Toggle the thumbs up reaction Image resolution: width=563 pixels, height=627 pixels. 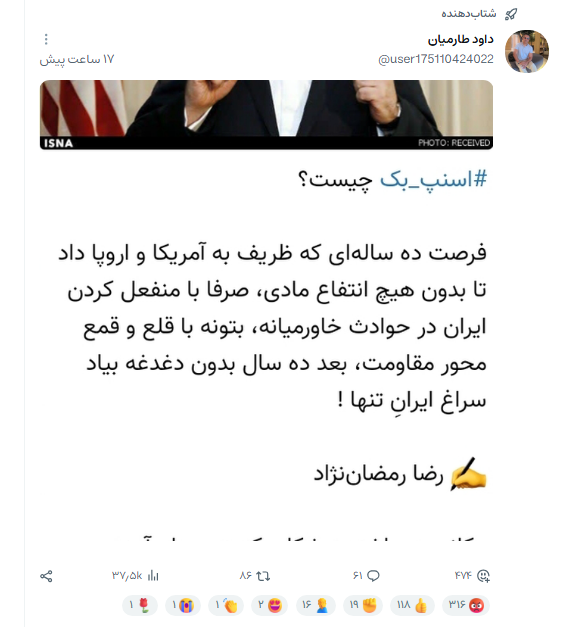click(x=413, y=605)
